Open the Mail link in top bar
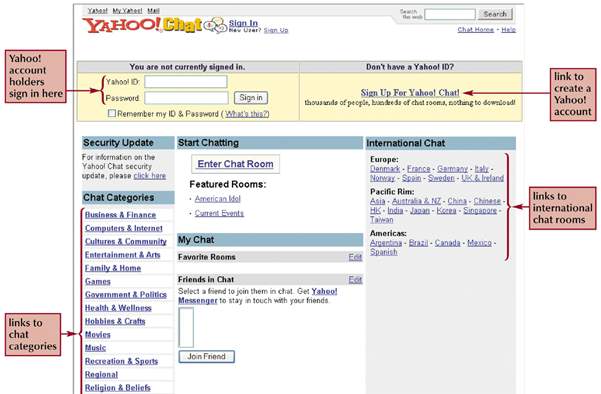This screenshot has height=394, width=601. pyautogui.click(x=153, y=11)
